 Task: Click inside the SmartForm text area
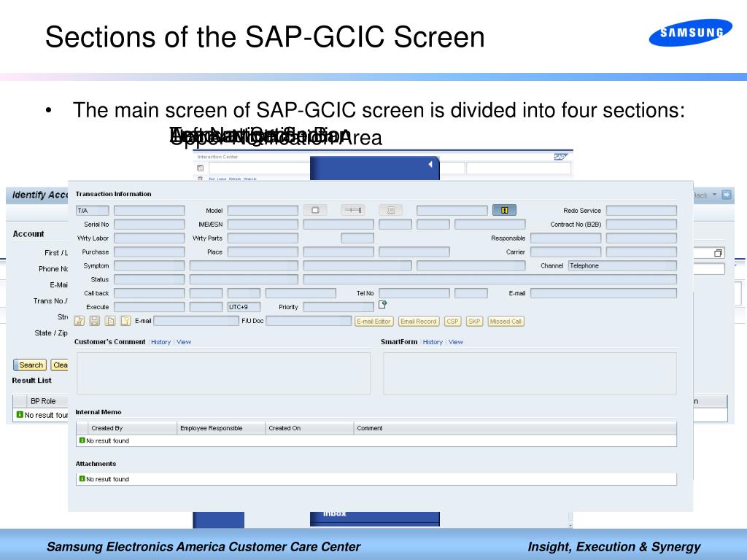(x=530, y=373)
